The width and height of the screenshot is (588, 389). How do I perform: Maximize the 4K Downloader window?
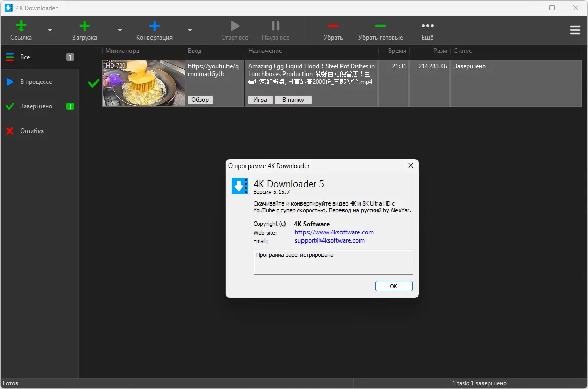click(x=552, y=8)
